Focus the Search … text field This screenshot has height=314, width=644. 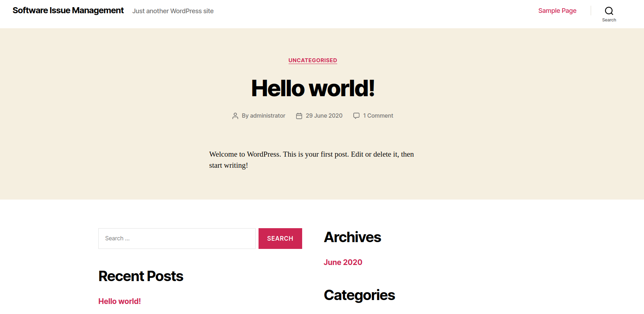click(177, 239)
